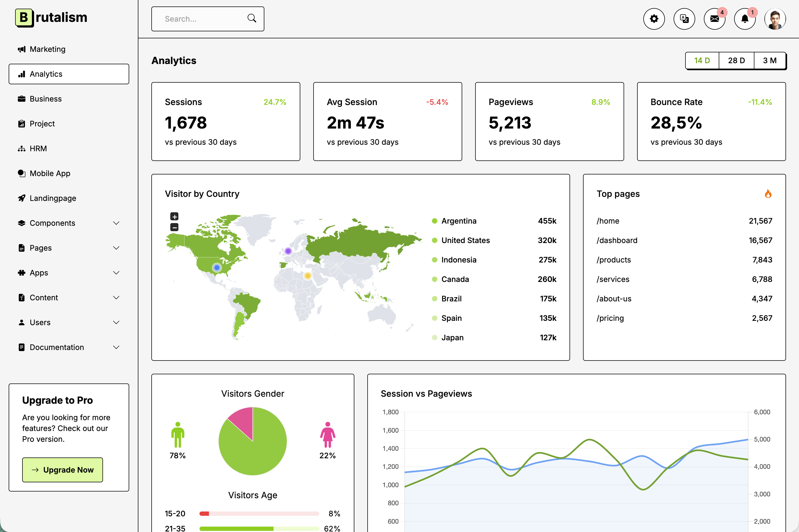Click the purple map marker in Europe
799x532 pixels.
coord(288,251)
